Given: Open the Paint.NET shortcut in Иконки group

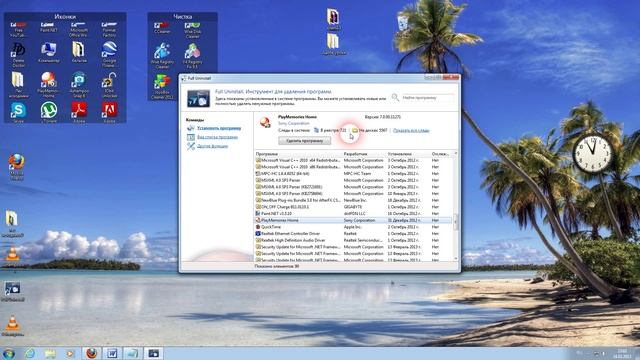Looking at the screenshot, I should click(x=49, y=27).
